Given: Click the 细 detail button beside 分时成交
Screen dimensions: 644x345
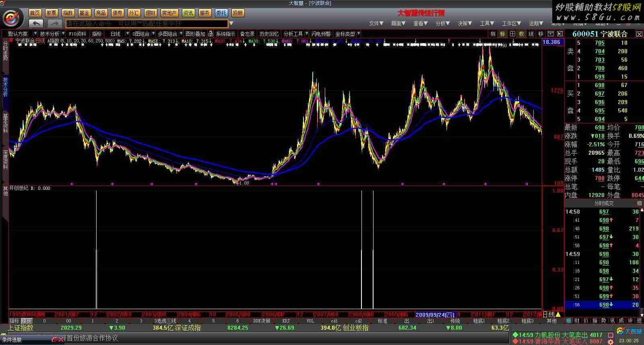Looking at the screenshot, I should [639, 203].
